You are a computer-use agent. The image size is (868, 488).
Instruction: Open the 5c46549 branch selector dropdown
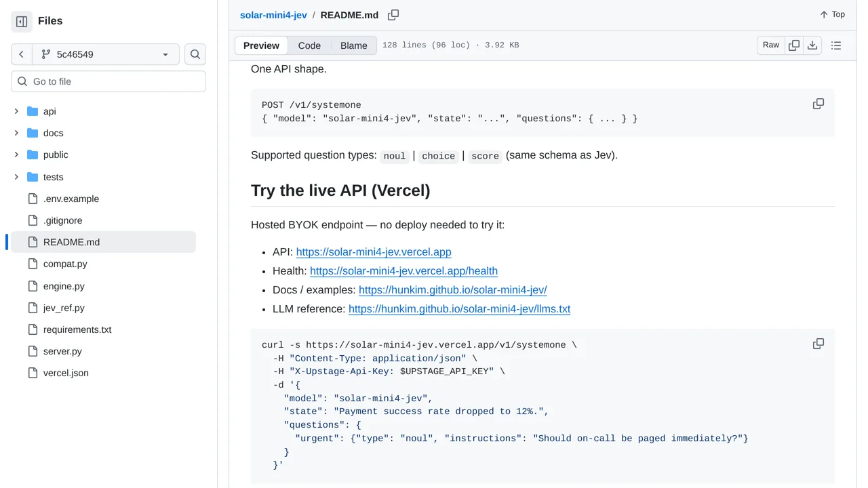[x=105, y=54]
